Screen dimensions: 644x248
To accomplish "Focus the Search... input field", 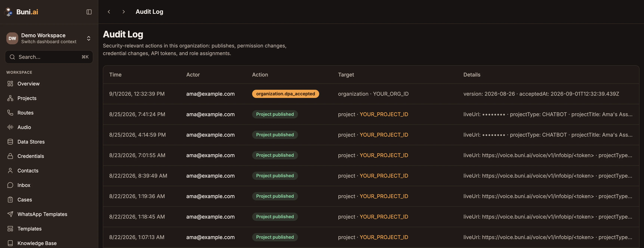I will coord(49,57).
